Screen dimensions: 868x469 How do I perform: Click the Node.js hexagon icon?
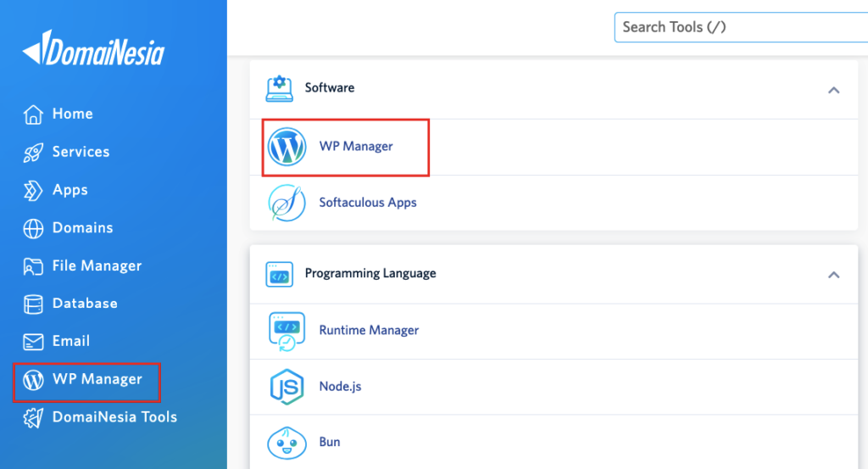[287, 387]
